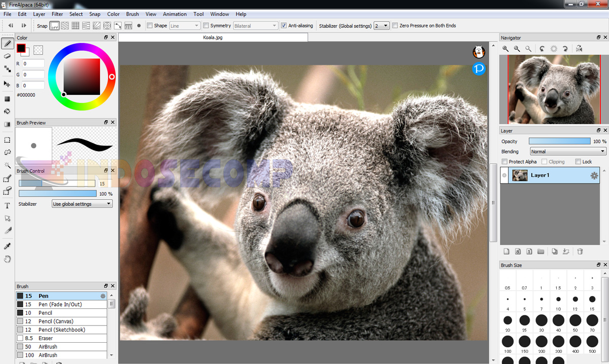Choose the Eraser brush in list
Image resolution: width=609 pixels, height=364 pixels.
(x=61, y=338)
